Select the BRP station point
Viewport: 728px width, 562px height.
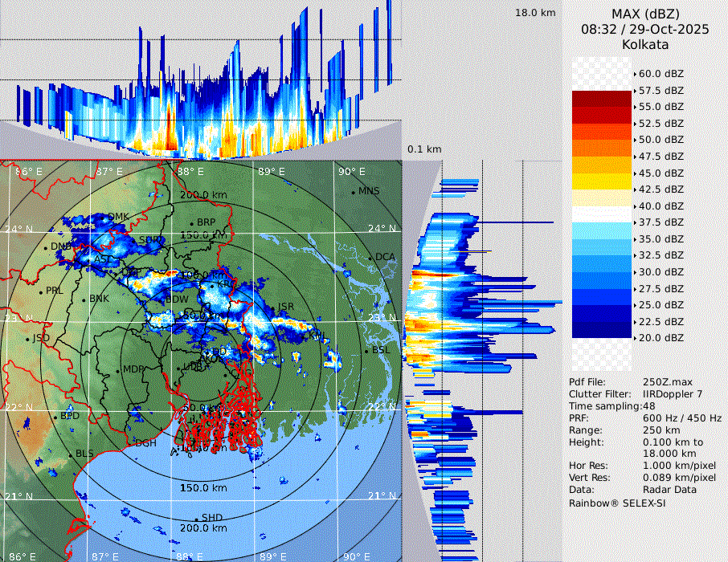click(x=192, y=222)
